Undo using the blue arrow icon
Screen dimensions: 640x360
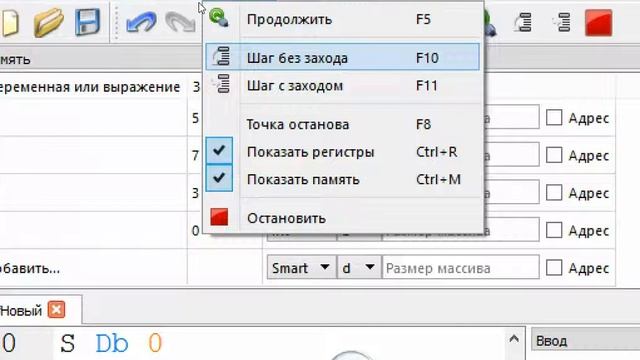tap(141, 22)
